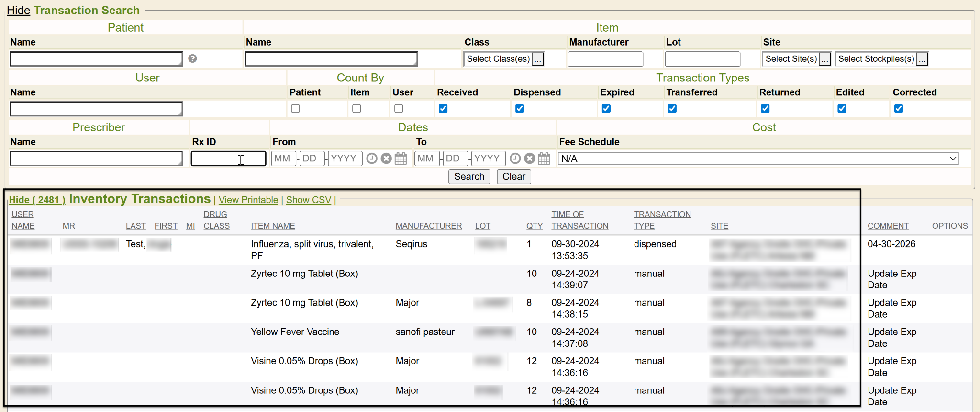980x412 pixels.
Task: Open the Select Site(s) picker
Action: click(x=824, y=59)
